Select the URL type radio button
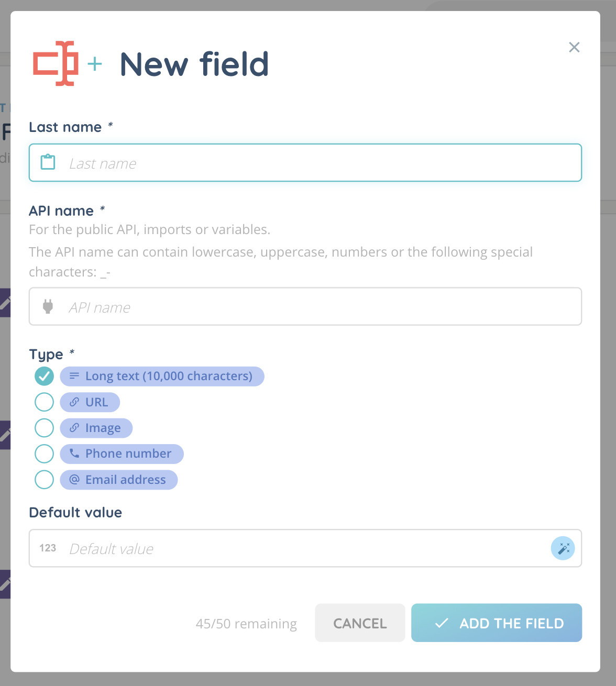 tap(44, 402)
